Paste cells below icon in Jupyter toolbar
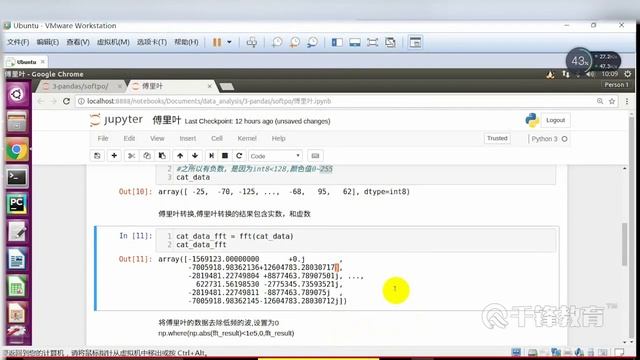 (x=162, y=156)
